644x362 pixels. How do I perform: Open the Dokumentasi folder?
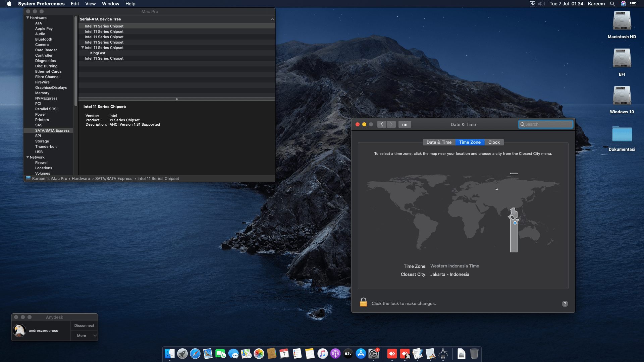pos(622,134)
